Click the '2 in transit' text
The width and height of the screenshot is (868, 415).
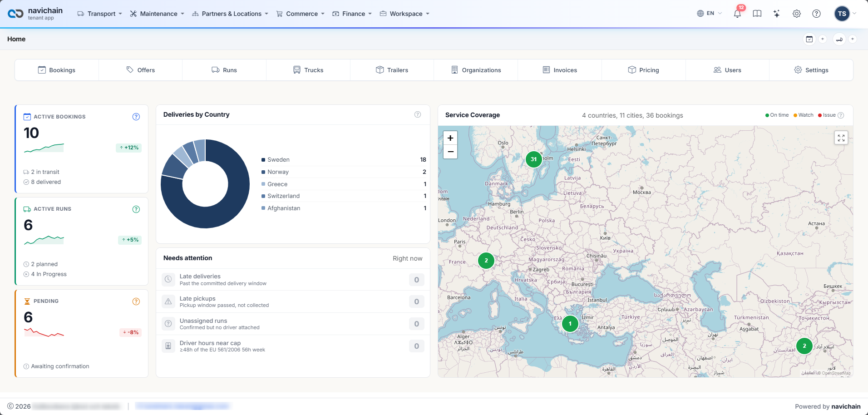click(45, 172)
